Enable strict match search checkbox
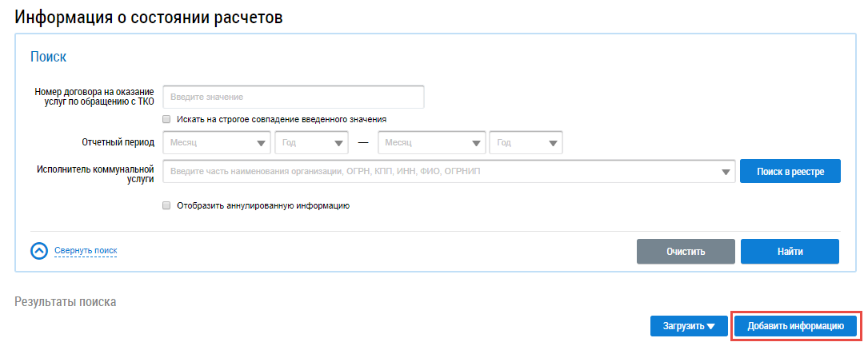868x346 pixels. 166,119
